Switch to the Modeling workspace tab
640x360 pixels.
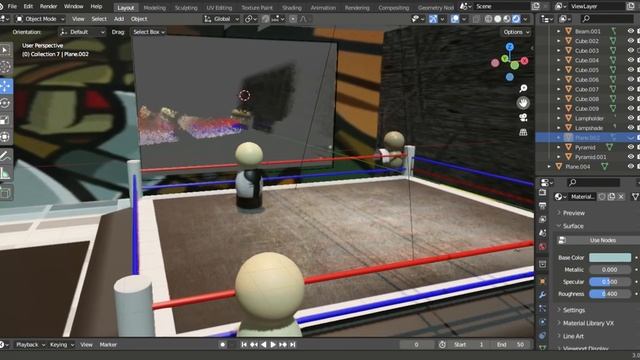tap(155, 8)
